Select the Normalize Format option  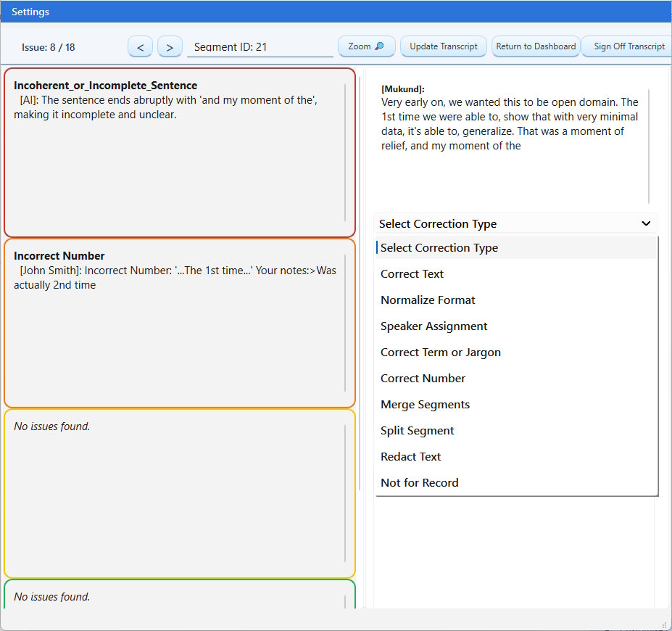click(x=516, y=300)
